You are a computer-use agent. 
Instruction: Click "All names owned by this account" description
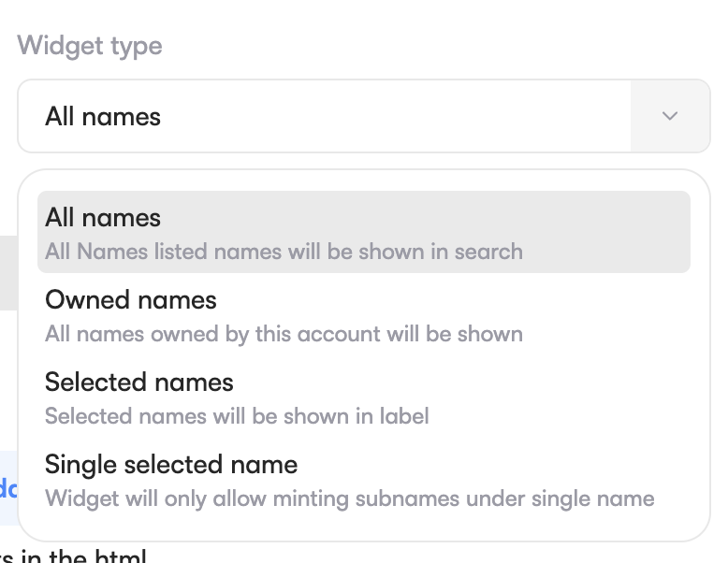284,334
